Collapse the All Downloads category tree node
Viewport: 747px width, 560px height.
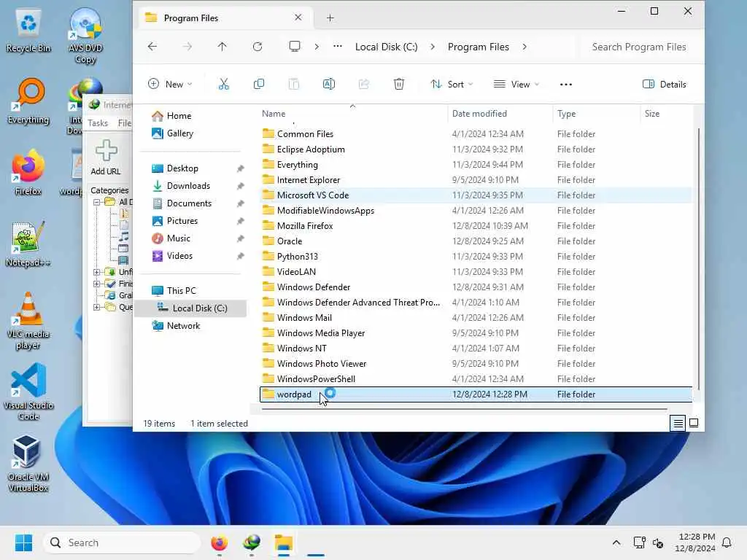tap(96, 202)
